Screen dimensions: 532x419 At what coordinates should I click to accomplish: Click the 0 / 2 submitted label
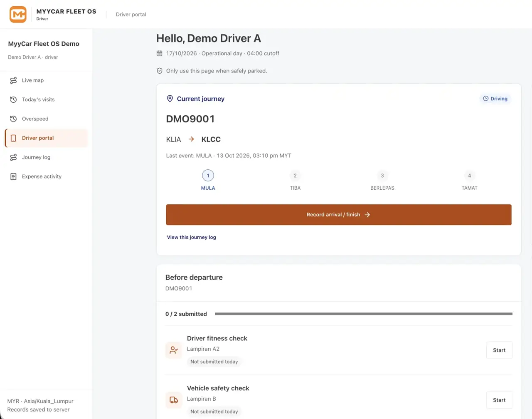[186, 314]
